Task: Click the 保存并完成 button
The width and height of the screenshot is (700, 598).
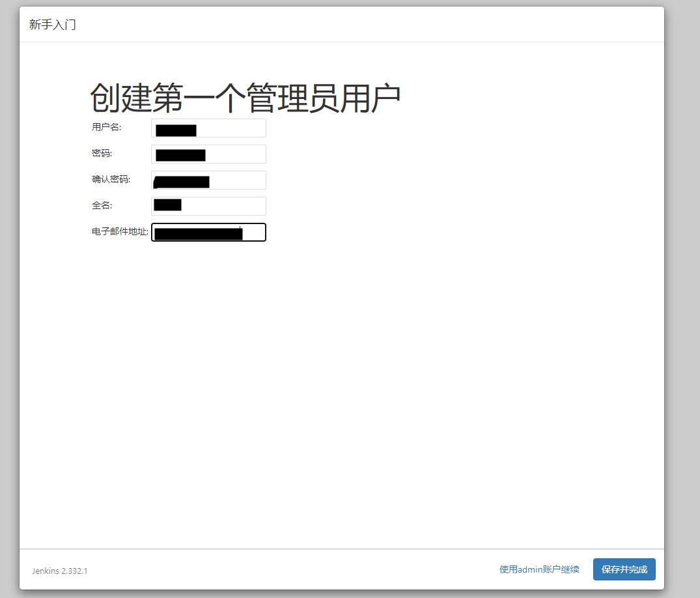Action: coord(624,569)
